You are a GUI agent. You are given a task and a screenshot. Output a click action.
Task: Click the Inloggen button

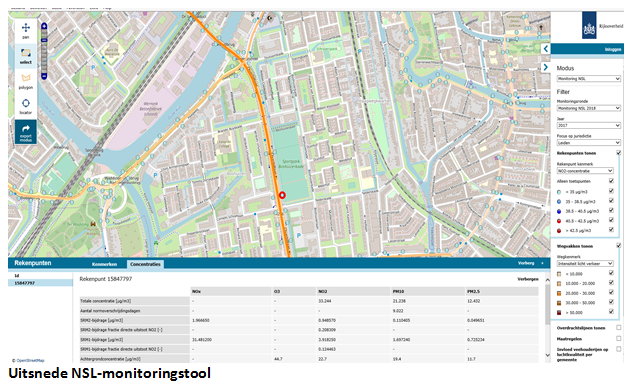click(x=613, y=49)
